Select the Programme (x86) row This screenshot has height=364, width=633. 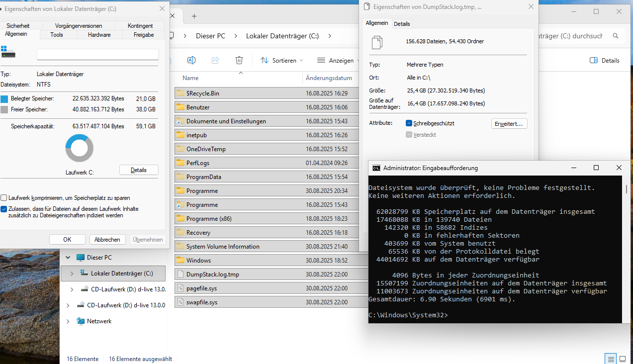click(x=268, y=218)
